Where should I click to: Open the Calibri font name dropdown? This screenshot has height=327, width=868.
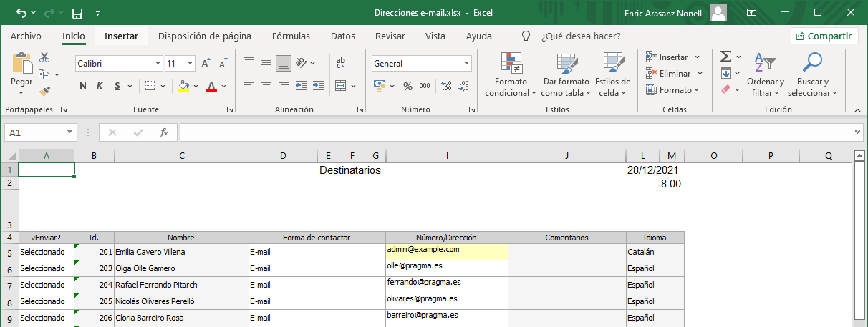158,64
